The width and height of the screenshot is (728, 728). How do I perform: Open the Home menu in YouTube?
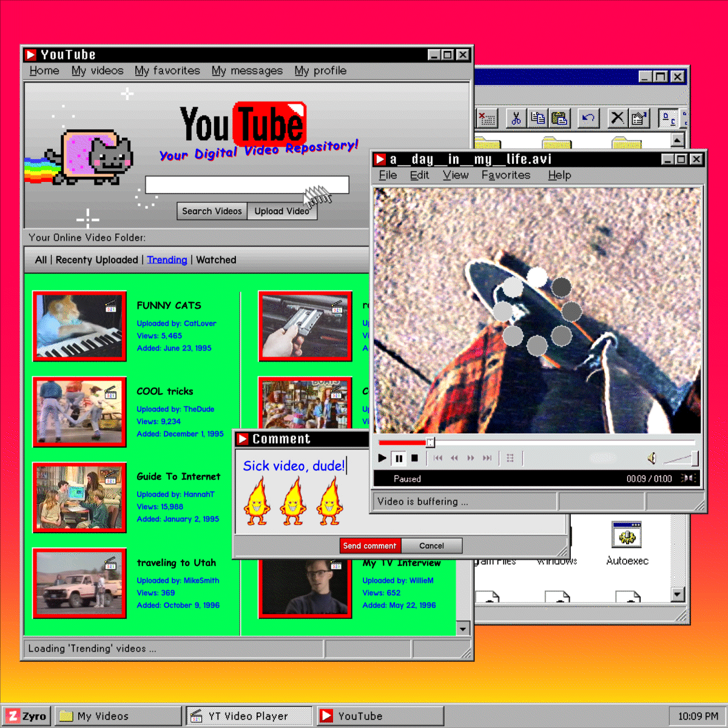[44, 70]
